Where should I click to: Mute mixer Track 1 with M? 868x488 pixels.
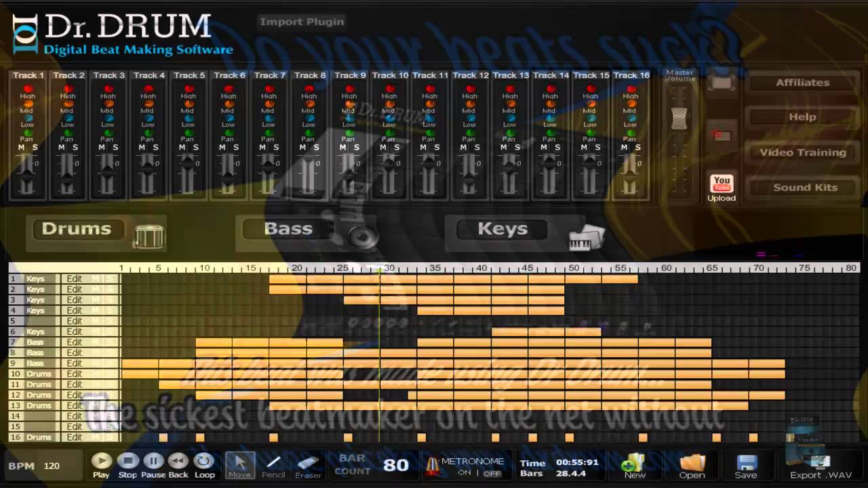tap(22, 148)
